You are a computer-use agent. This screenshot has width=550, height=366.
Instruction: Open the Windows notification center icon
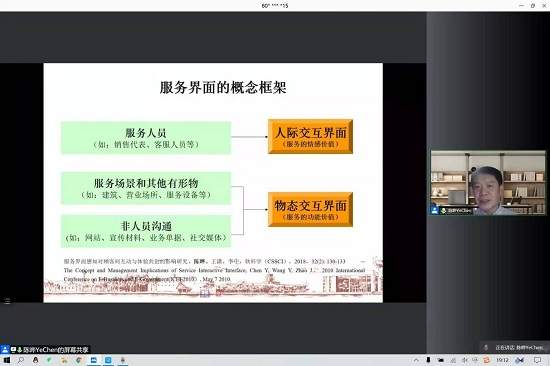tap(537, 360)
